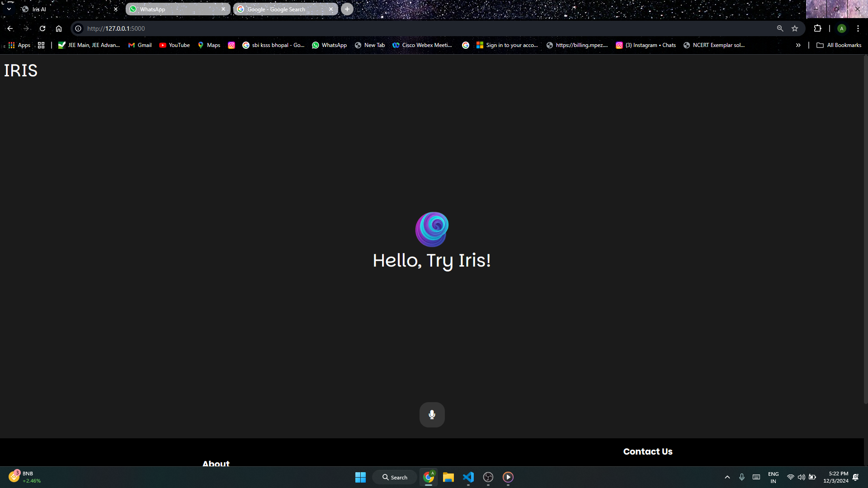Open Visual Studio Code from taskbar
This screenshot has height=488, width=868.
coord(468,477)
